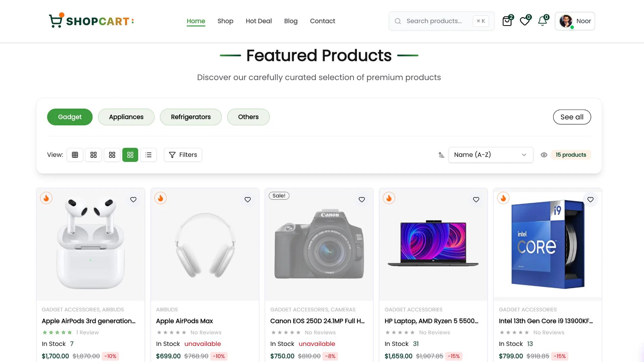Switch to the third grid view icon
Image resolution: width=644 pixels, height=362 pixels.
click(112, 155)
